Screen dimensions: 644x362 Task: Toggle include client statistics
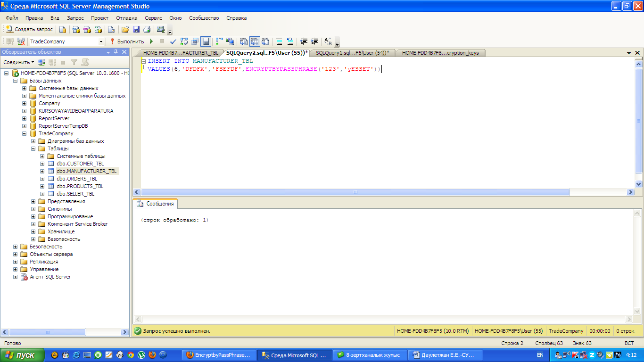coord(230,41)
